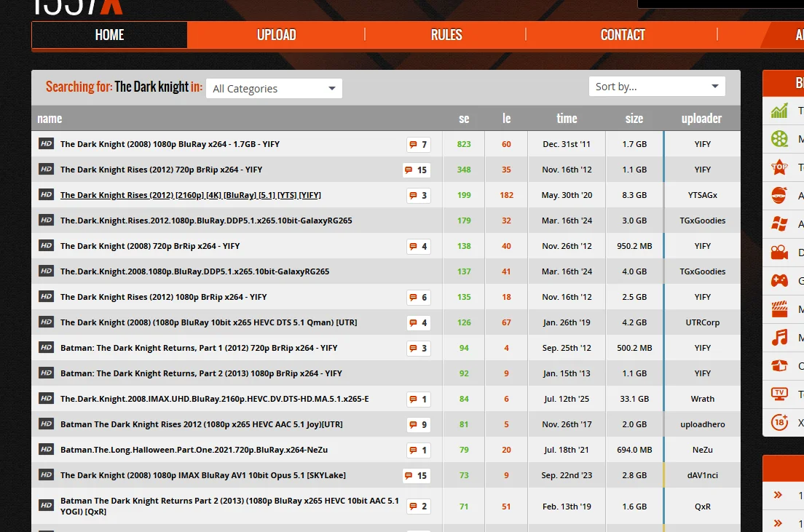The width and height of the screenshot is (804, 532).
Task: Click the 33.1 GB size cell
Action: click(x=634, y=399)
